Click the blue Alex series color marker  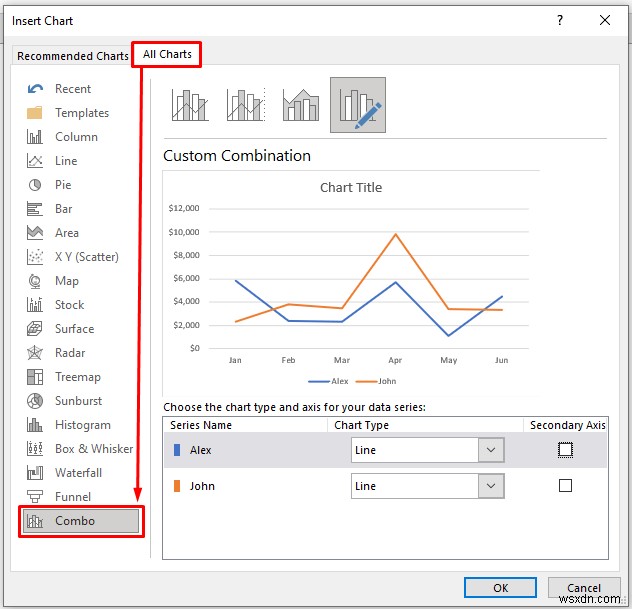pos(177,450)
